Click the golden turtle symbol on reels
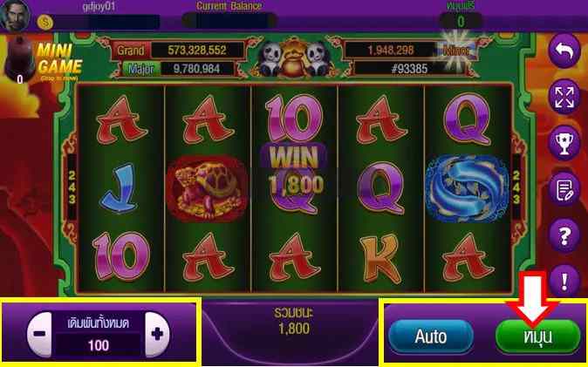 [207, 188]
